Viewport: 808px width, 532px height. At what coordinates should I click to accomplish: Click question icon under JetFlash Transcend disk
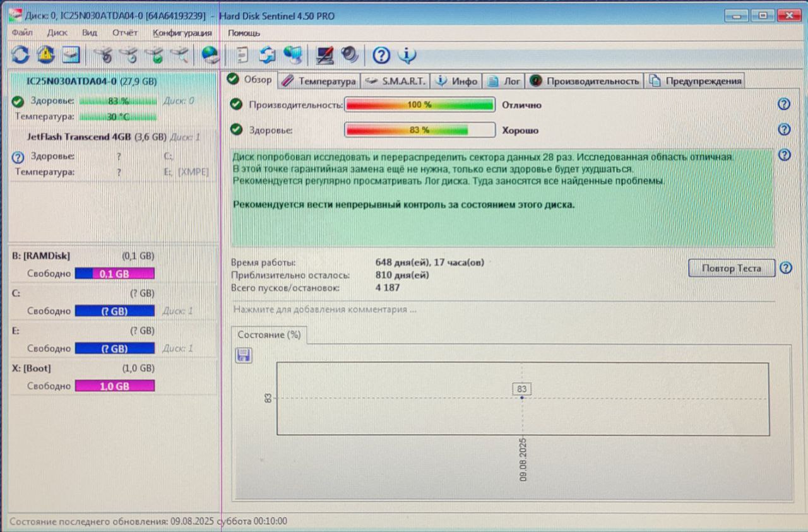coord(18,157)
